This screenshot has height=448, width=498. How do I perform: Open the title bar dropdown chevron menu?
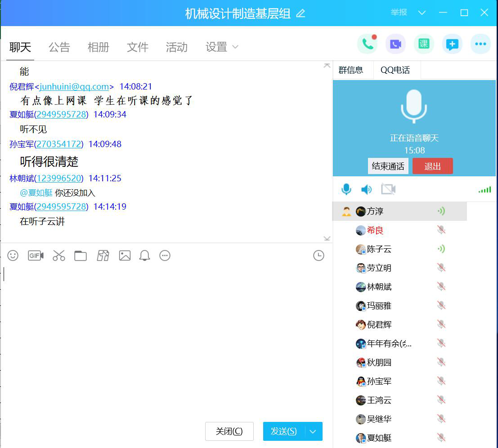coord(422,13)
